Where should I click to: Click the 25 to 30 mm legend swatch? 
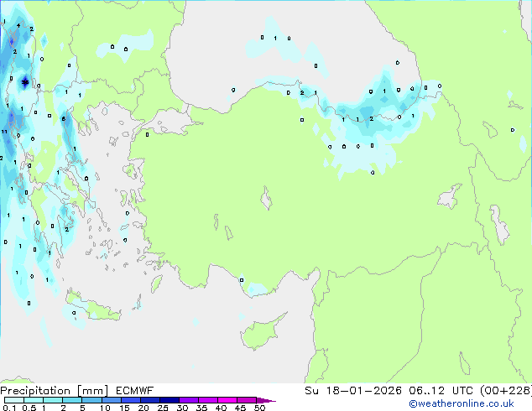click(169, 400)
